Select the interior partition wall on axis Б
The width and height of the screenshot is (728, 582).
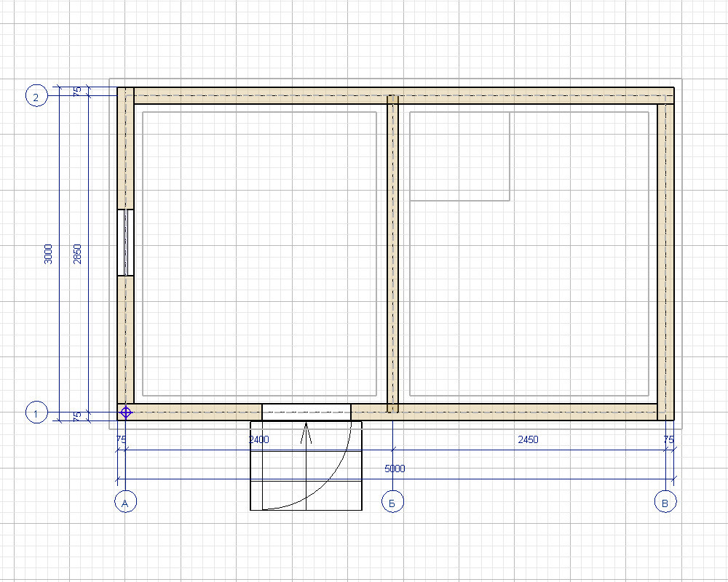393,253
